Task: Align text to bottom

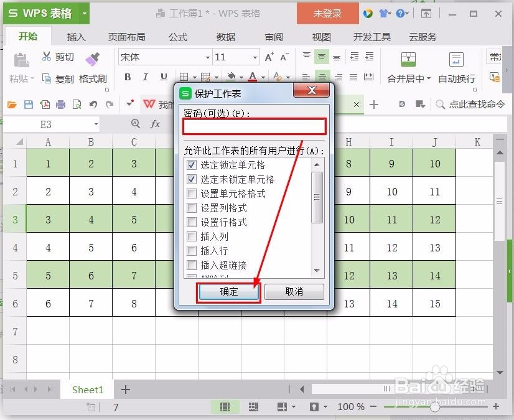Action: (x=336, y=58)
